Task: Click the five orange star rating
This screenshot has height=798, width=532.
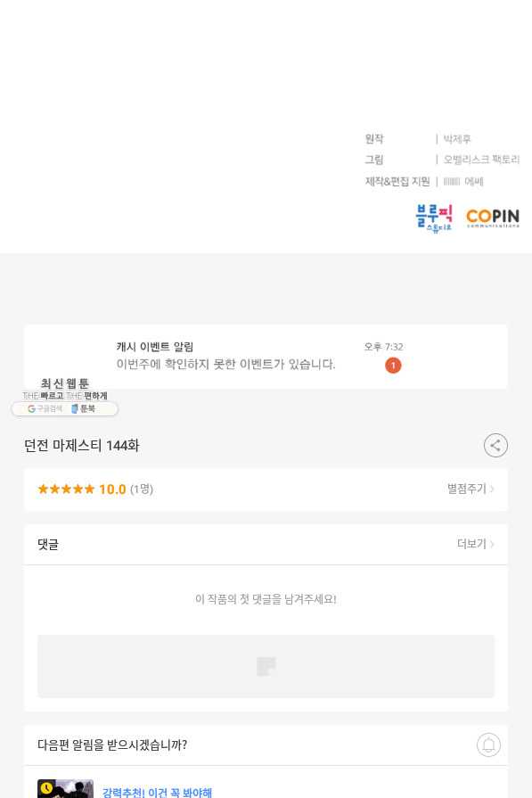Action: [66, 489]
